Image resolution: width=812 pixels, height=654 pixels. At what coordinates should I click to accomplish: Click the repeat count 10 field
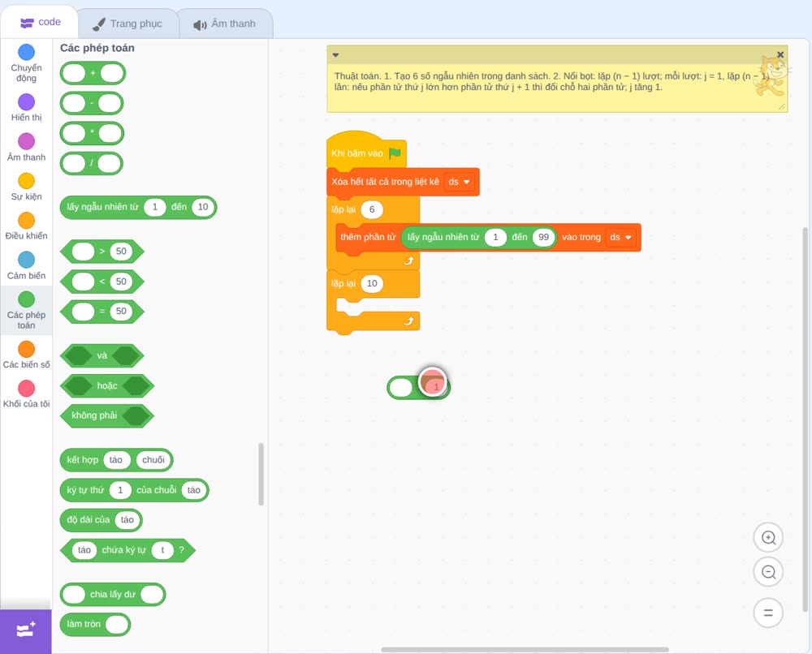tap(372, 283)
